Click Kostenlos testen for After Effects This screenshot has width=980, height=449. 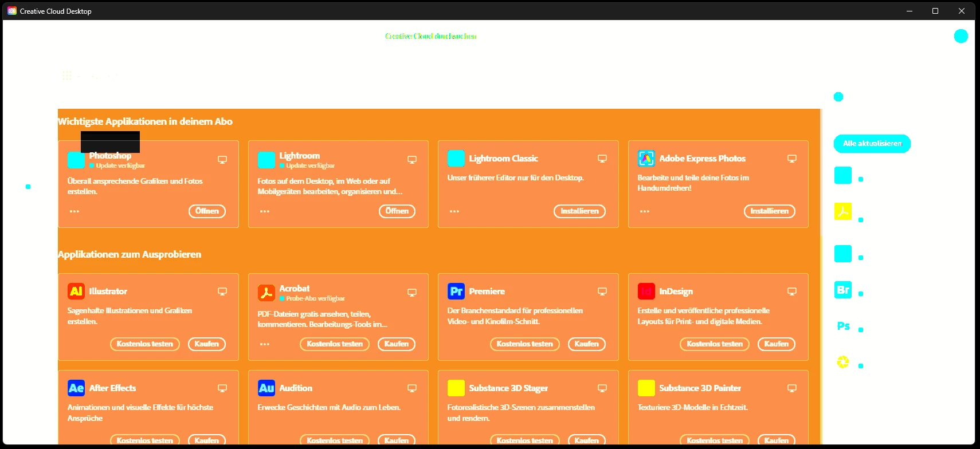coord(145,440)
